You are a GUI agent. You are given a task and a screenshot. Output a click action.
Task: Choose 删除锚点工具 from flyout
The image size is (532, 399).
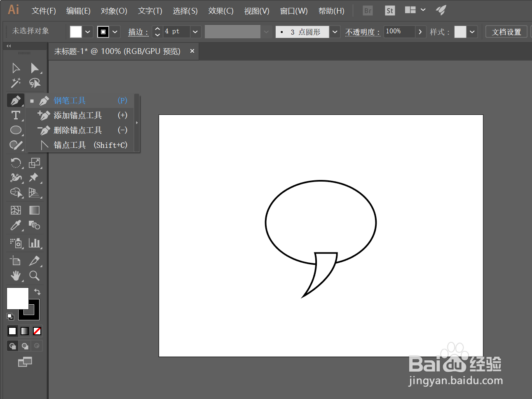click(x=81, y=130)
